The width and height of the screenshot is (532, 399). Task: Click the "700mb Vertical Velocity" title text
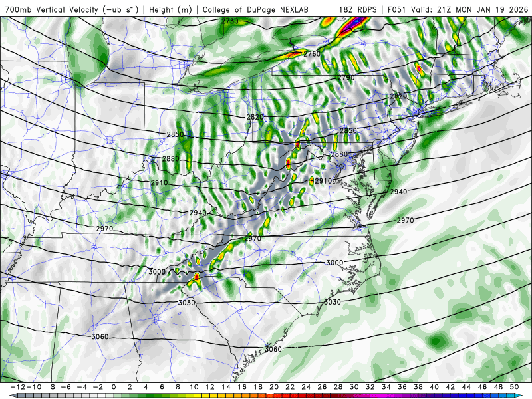click(52, 9)
